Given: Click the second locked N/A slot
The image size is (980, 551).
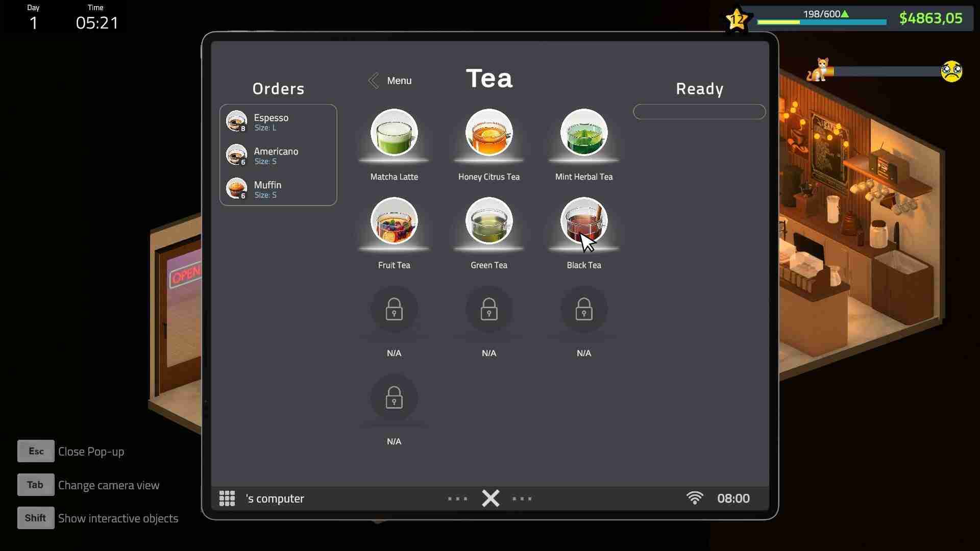Looking at the screenshot, I should 489,311.
